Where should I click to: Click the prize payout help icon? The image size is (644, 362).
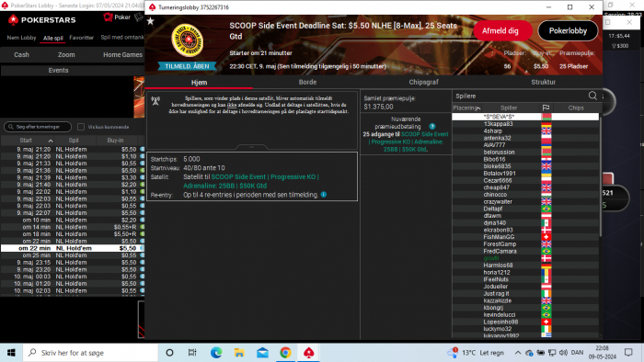click(x=432, y=126)
